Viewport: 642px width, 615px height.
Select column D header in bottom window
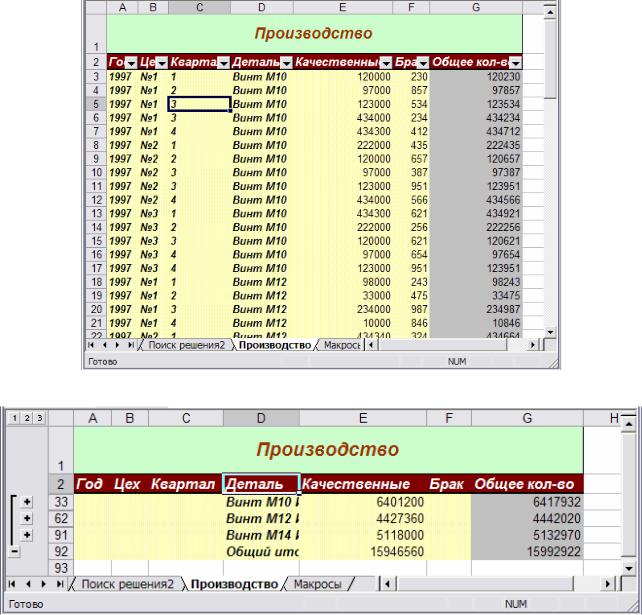point(261,418)
